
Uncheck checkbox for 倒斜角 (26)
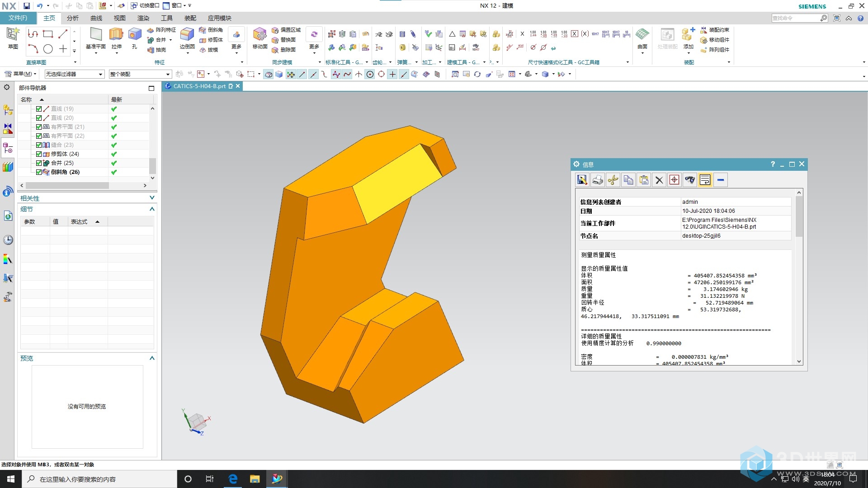click(x=39, y=172)
